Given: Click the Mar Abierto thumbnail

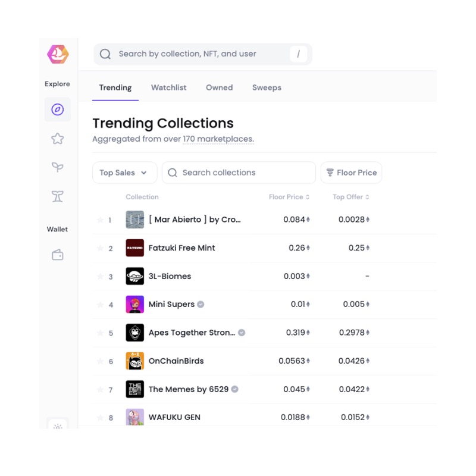Looking at the screenshot, I should [x=135, y=220].
